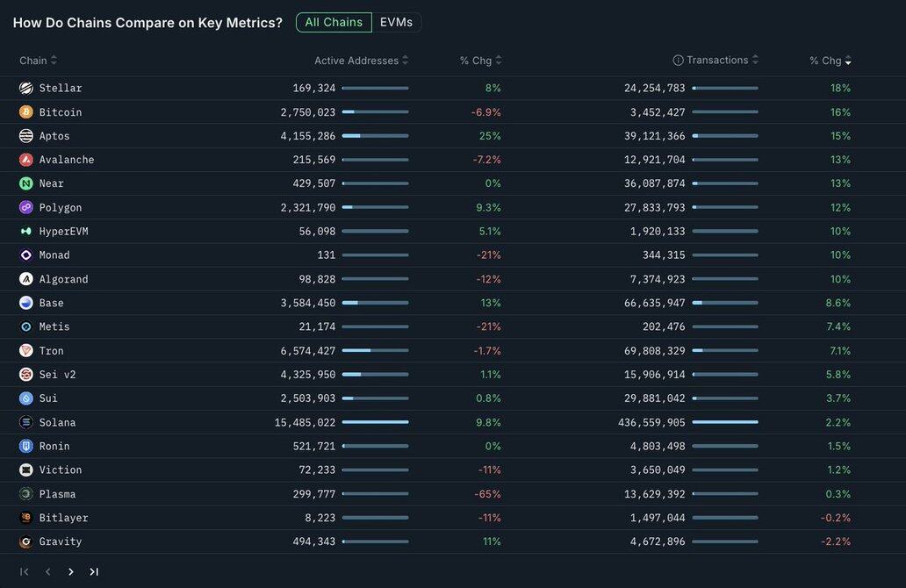The height and width of the screenshot is (588, 906).
Task: Select the All Chains filter
Action: click(334, 22)
